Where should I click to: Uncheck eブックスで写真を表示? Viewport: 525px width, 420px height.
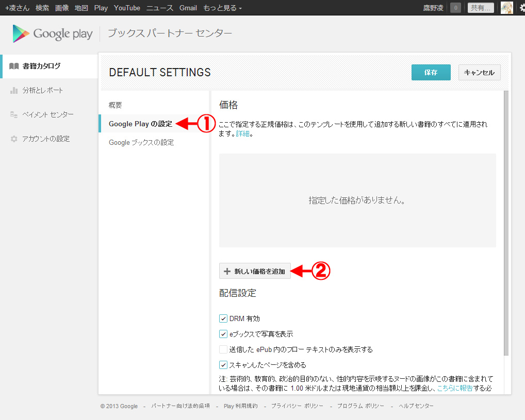(x=223, y=333)
